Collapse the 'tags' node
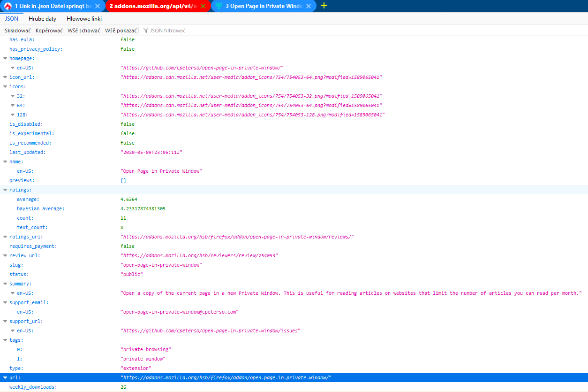 coord(5,340)
